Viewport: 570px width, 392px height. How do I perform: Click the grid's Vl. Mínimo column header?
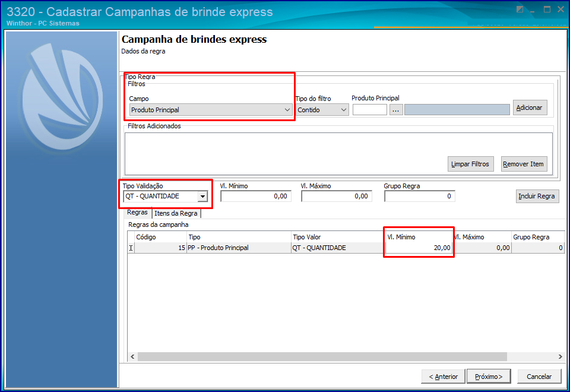(x=418, y=237)
